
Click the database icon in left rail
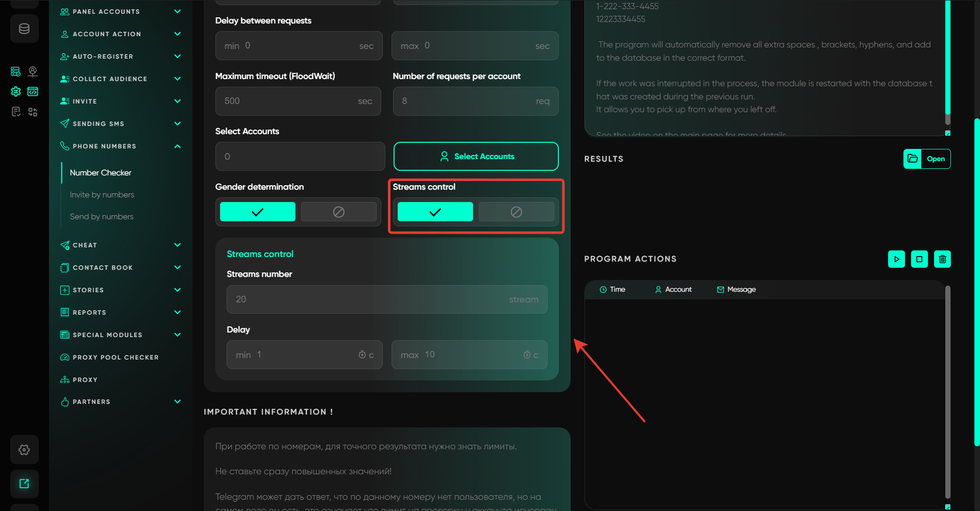(x=24, y=29)
